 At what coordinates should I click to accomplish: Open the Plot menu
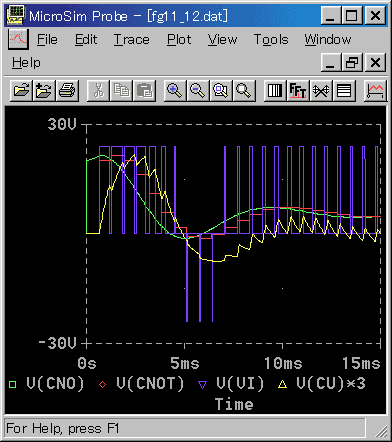[x=179, y=40]
